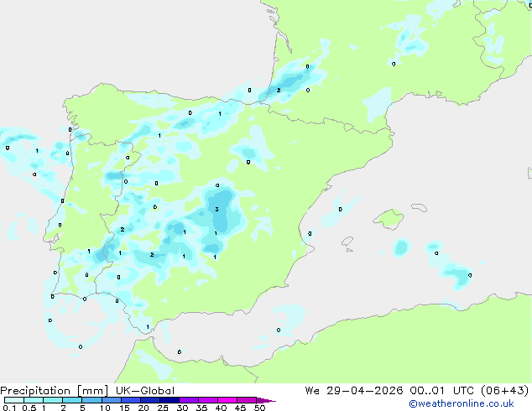This screenshot has width=532, height=411.
Task: Click legend label '50'
Action: click(x=260, y=408)
